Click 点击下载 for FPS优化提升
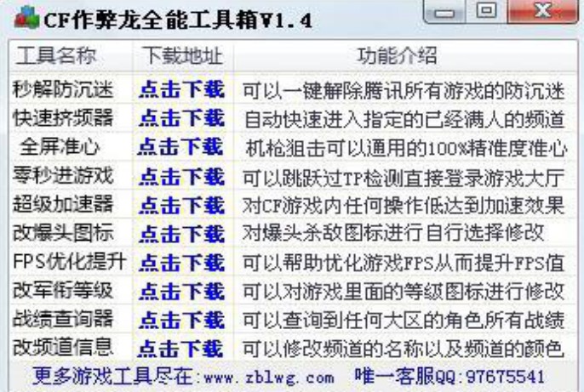 coord(182,263)
